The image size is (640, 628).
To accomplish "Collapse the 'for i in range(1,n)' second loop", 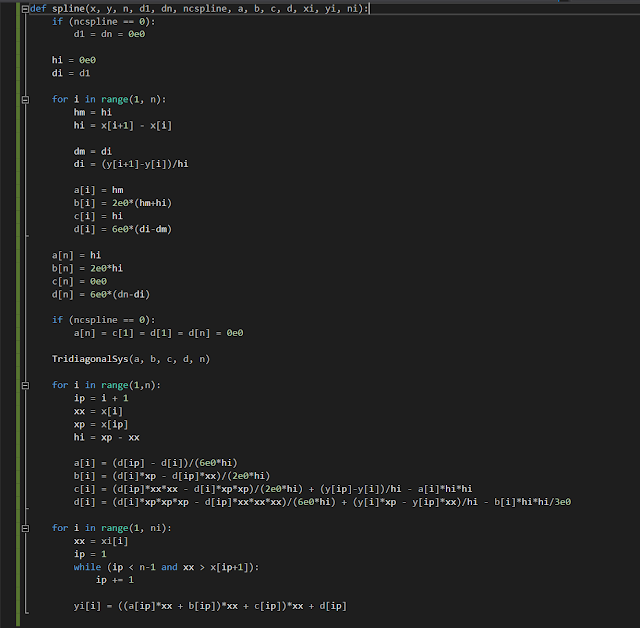I will [25, 385].
